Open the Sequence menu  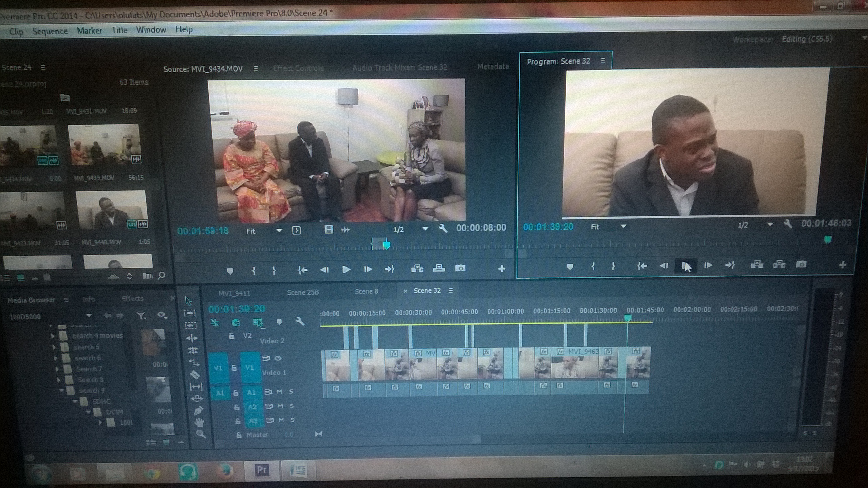click(x=50, y=31)
